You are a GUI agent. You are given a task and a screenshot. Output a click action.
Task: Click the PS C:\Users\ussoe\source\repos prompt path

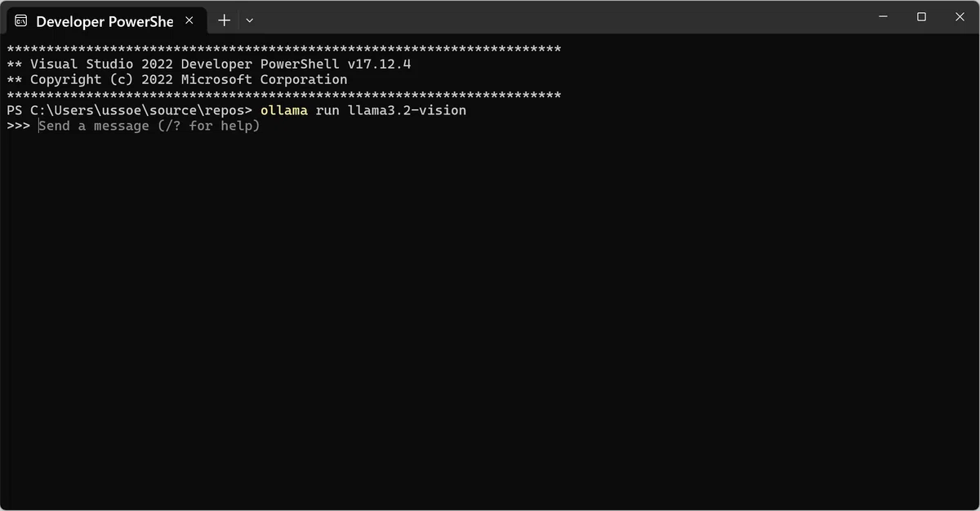130,110
